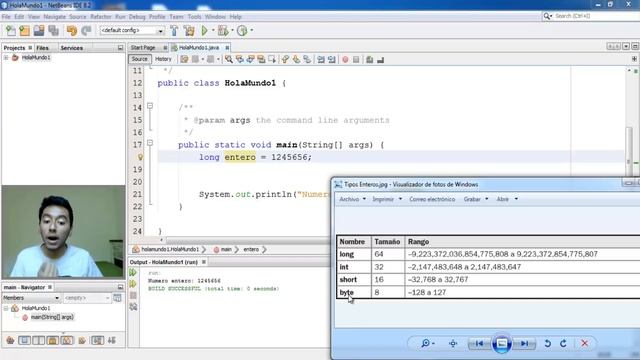Click the Shift Line Left icon
The image size is (640, 360).
pyautogui.click(x=321, y=60)
